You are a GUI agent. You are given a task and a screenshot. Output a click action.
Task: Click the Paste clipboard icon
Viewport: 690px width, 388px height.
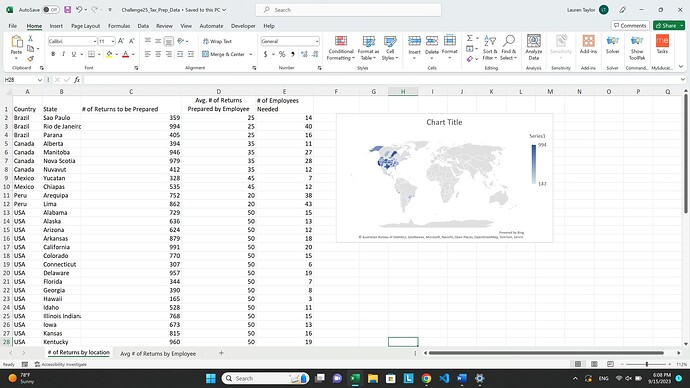[x=17, y=42]
